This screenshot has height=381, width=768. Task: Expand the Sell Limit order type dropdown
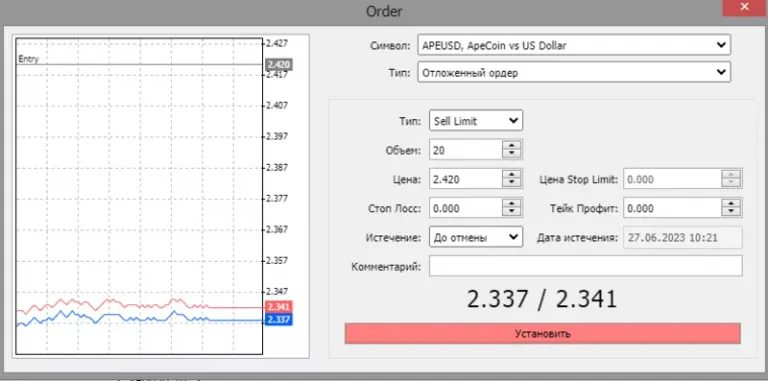476,120
